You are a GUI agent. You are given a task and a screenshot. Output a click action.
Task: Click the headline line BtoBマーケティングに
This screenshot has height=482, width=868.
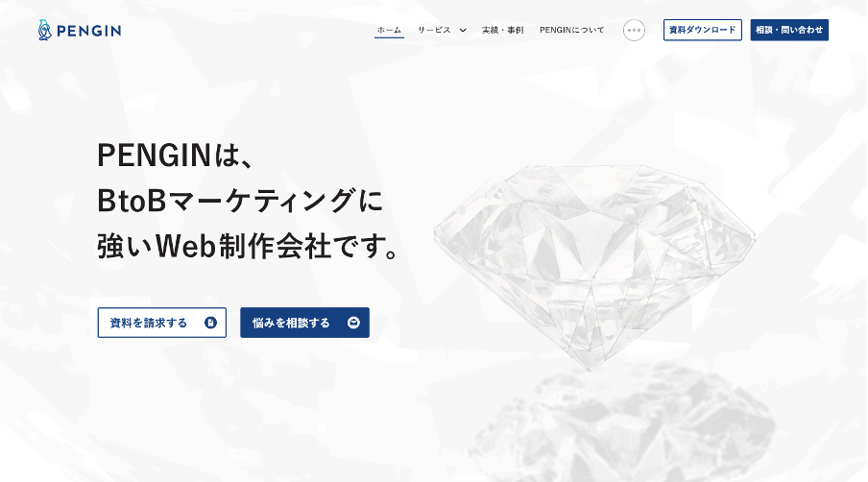point(240,201)
